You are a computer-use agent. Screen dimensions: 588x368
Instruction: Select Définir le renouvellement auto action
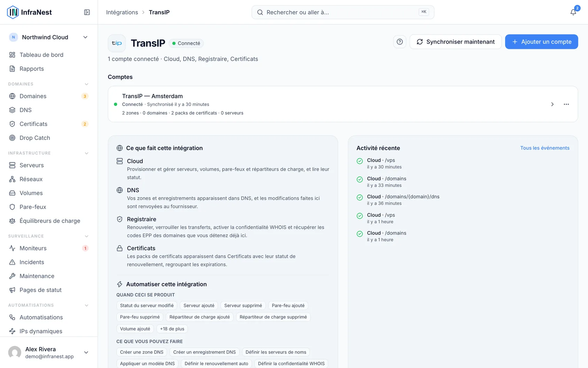[216, 363]
